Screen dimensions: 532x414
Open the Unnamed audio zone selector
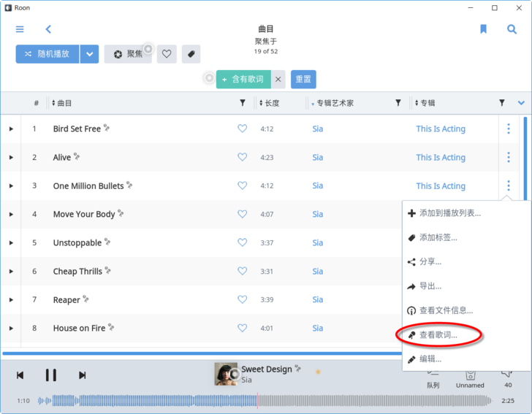coord(470,379)
